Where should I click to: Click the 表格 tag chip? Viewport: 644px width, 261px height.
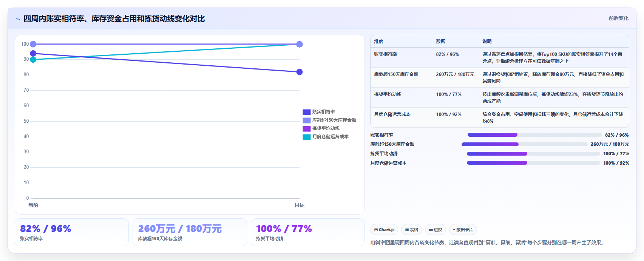pos(412,230)
